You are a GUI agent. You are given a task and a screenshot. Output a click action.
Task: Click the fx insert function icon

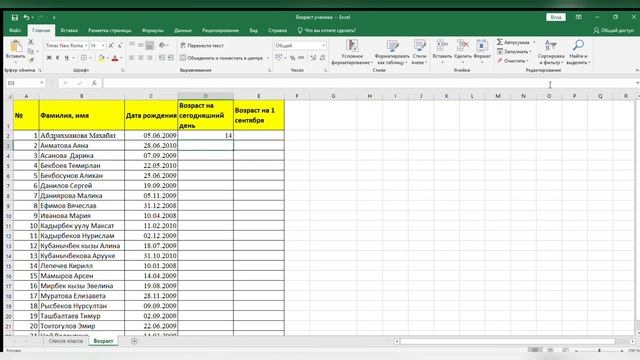point(94,83)
